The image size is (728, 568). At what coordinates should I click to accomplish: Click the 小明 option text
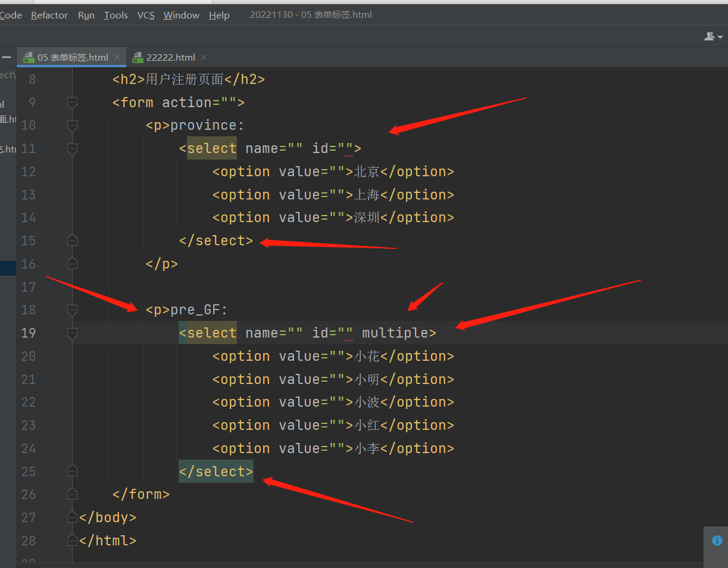tap(367, 379)
